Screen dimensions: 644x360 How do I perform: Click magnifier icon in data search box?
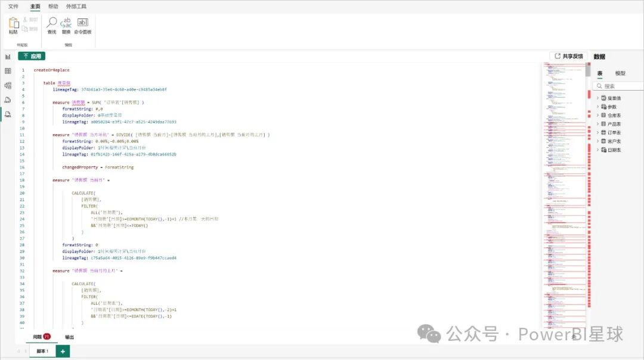click(x=599, y=86)
